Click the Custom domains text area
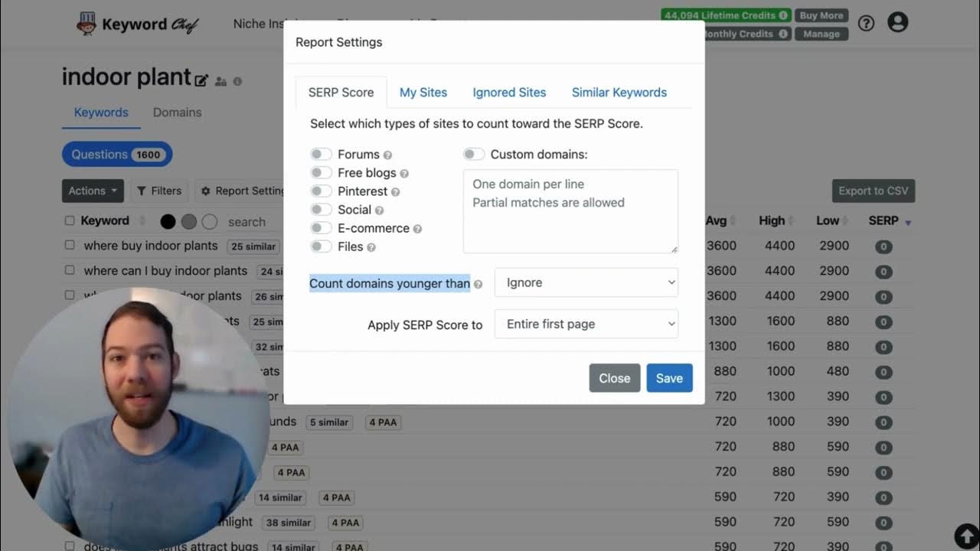Image resolution: width=980 pixels, height=551 pixels. point(570,211)
